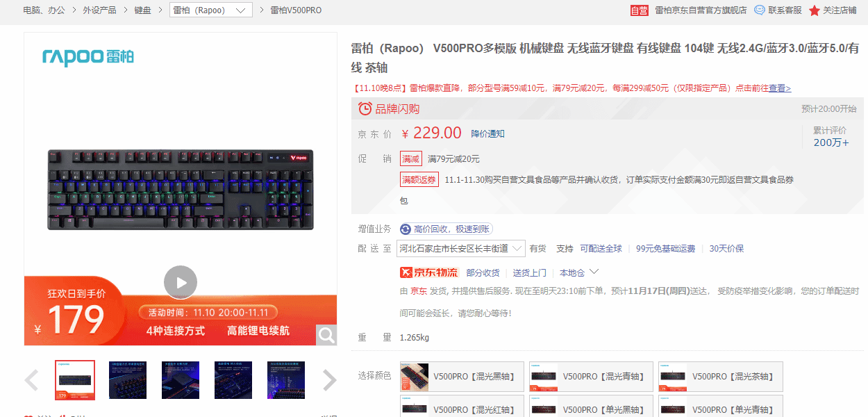This screenshot has width=868, height=417.
Task: Click the 满额返券 promotion tag
Action: click(419, 179)
